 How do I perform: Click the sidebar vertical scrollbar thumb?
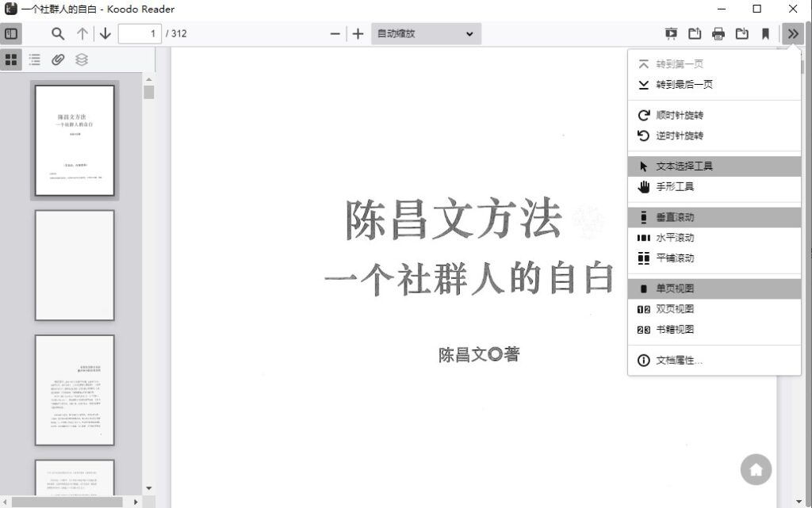(x=149, y=92)
